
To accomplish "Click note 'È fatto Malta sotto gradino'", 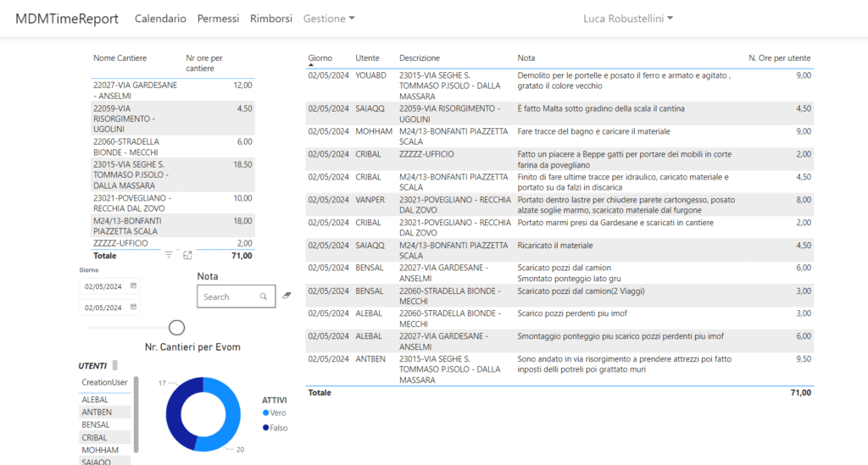I will pyautogui.click(x=601, y=108).
